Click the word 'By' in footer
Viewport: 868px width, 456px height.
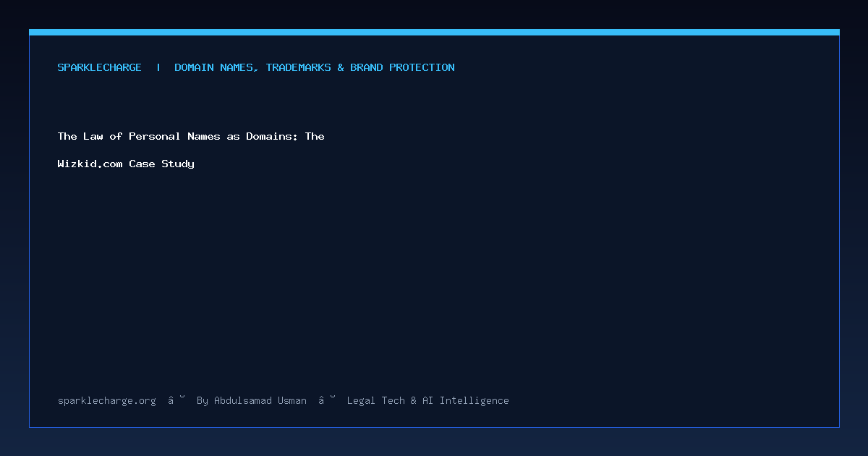click(x=203, y=400)
